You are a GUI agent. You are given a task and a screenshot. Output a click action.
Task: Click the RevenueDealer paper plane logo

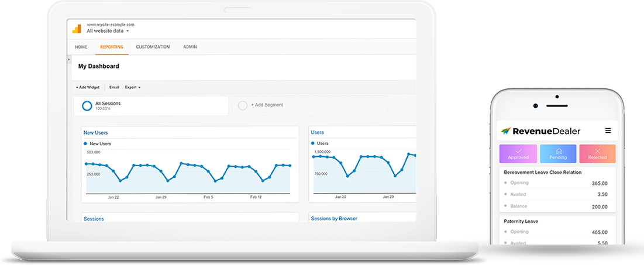pyautogui.click(x=506, y=131)
